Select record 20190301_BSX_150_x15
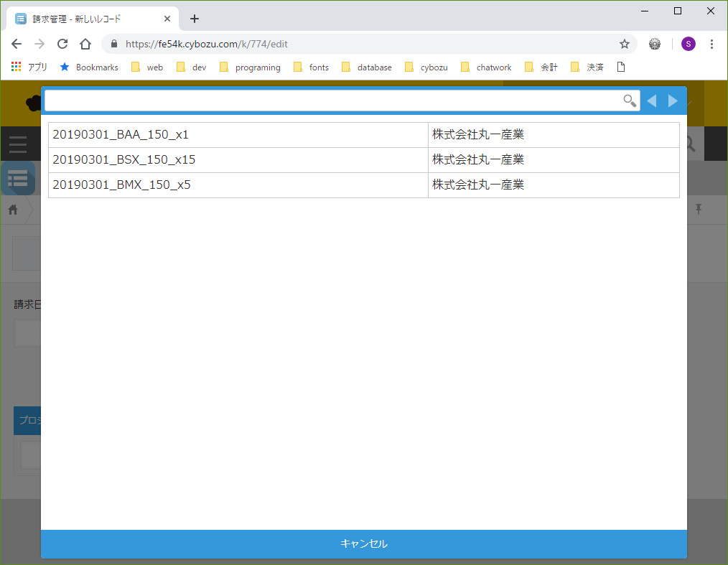This screenshot has width=728, height=565. [124, 160]
